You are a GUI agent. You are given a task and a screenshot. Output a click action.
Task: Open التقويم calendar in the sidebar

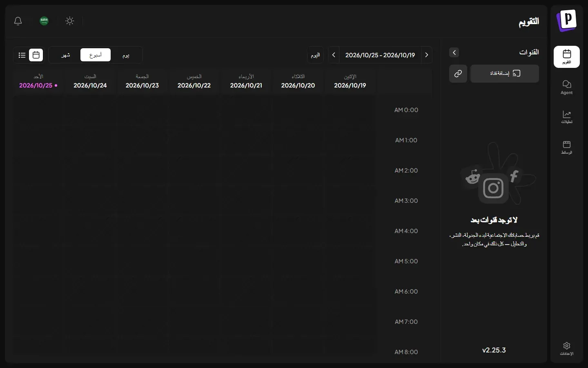pyautogui.click(x=567, y=57)
